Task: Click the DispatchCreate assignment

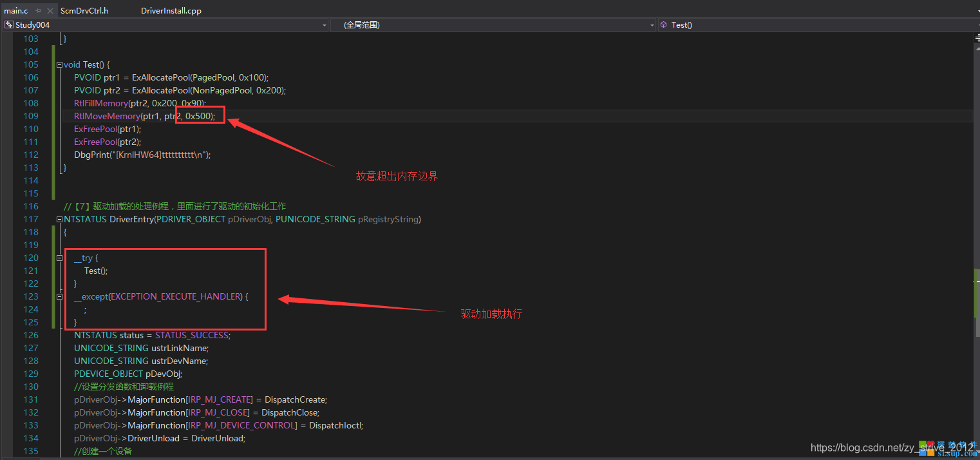Action: click(x=295, y=399)
